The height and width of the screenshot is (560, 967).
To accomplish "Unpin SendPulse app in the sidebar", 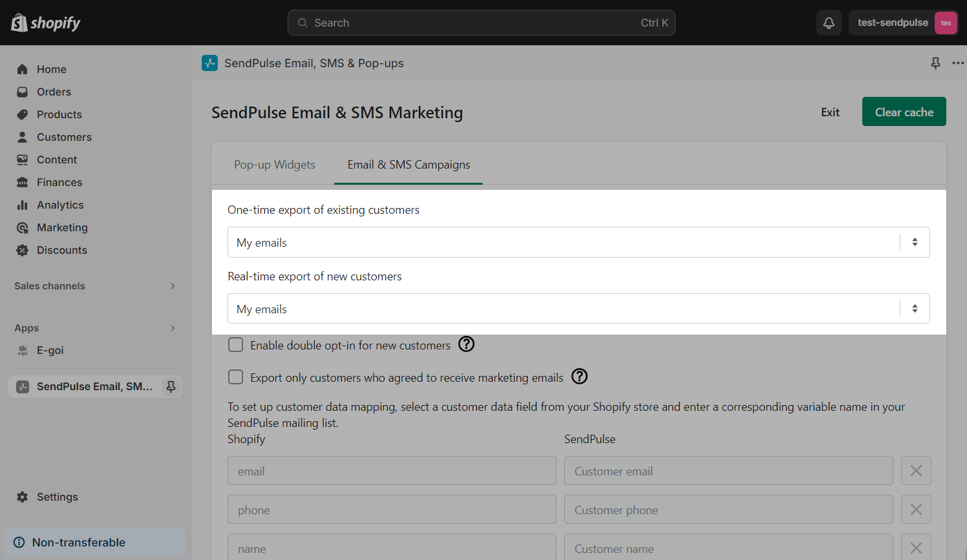I will tap(171, 386).
